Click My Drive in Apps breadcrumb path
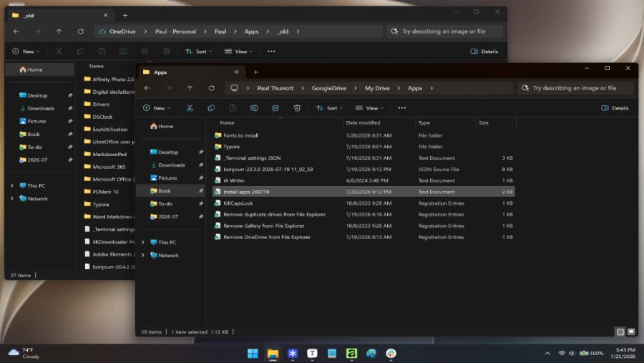Screen dimensions: 644x363 coord(377,88)
